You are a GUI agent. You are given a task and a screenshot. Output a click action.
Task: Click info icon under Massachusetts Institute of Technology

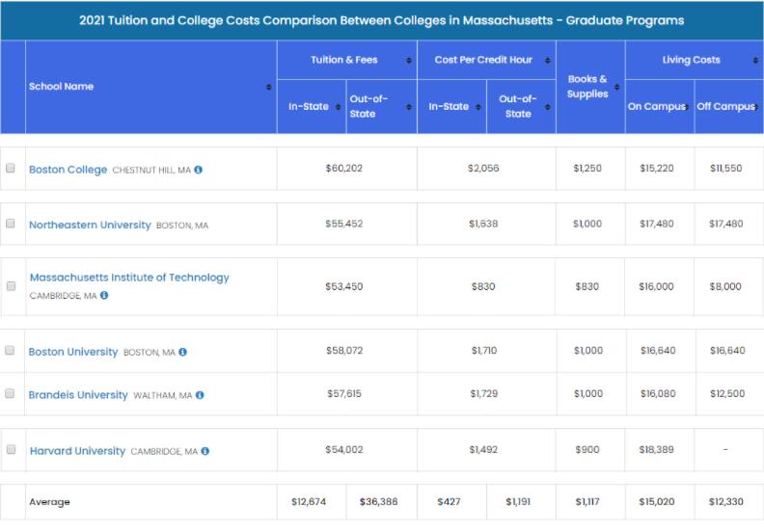click(x=104, y=296)
